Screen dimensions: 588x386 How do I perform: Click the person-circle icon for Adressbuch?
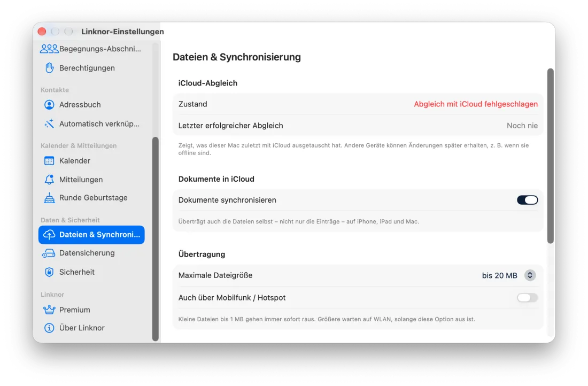pos(49,105)
